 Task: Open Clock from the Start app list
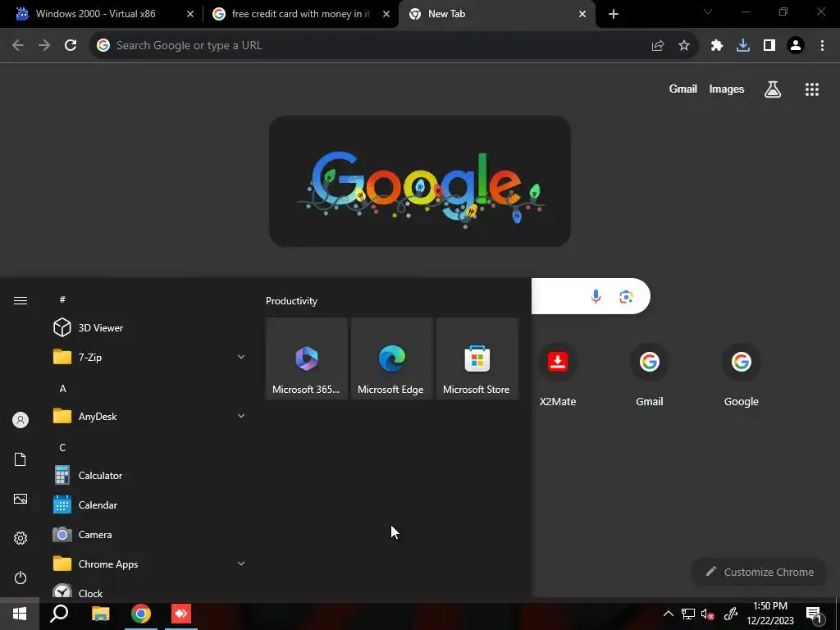pos(150,591)
